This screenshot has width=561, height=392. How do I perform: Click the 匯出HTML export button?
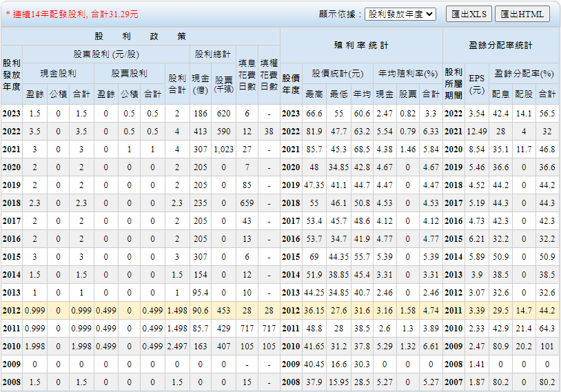[x=522, y=14]
